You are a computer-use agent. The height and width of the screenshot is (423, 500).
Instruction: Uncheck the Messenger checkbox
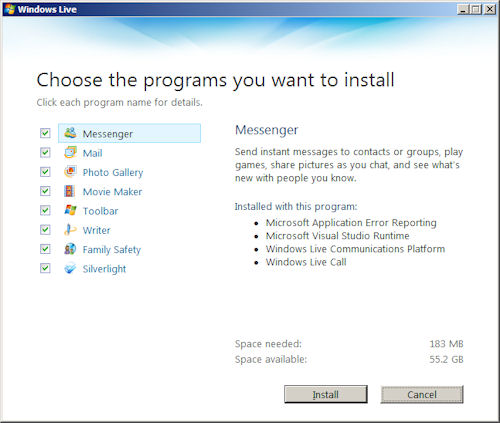[45, 133]
